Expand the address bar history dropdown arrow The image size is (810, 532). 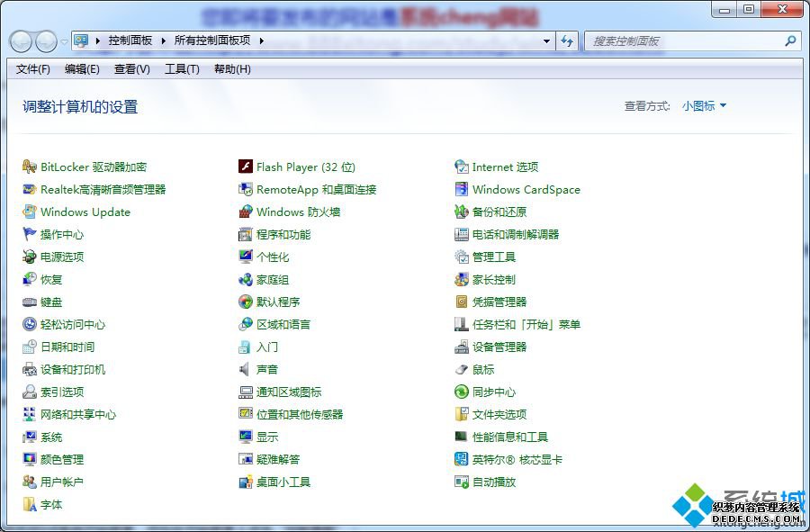click(x=546, y=41)
